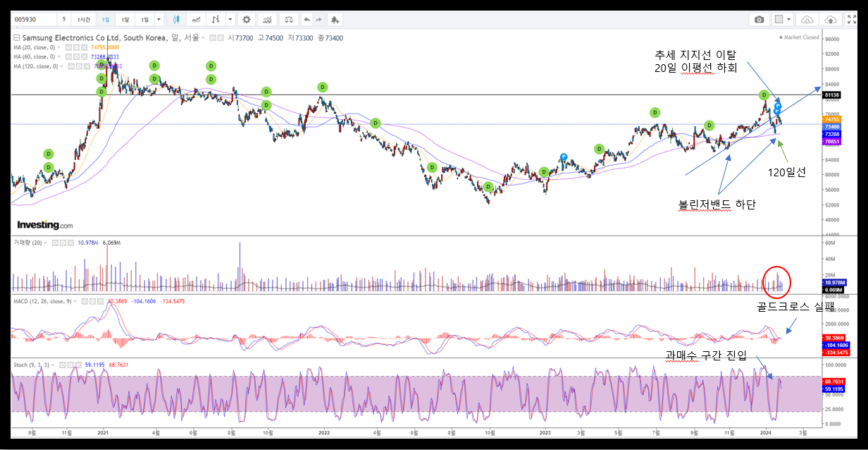Hide the Stoch indicator lines
This screenshot has height=450, width=868.
tap(63, 365)
